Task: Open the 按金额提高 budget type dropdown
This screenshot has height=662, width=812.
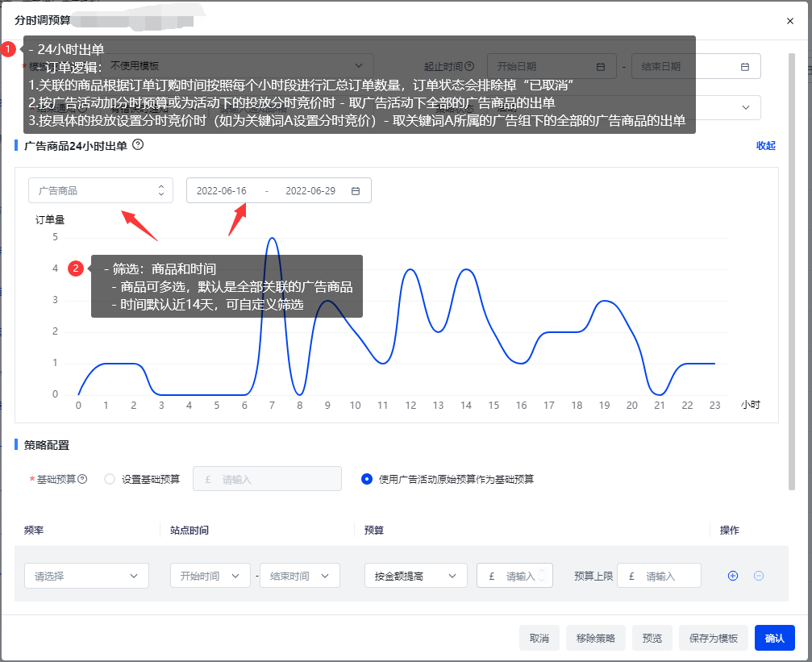Action: [x=416, y=576]
